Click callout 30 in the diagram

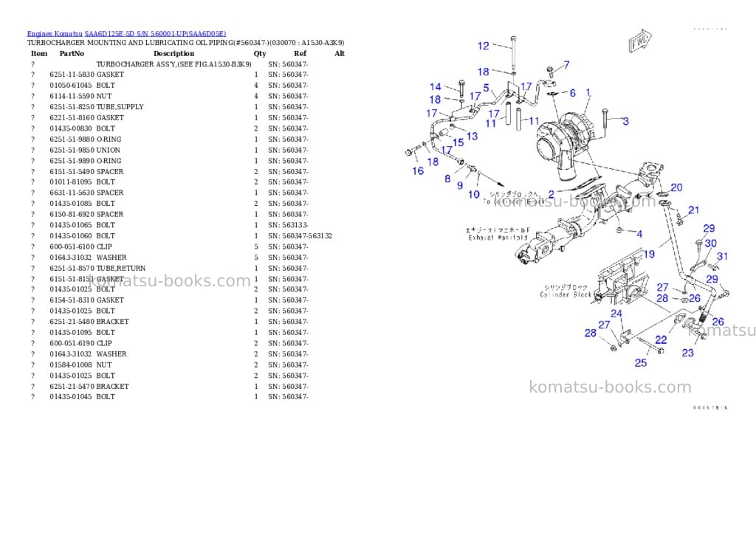tap(711, 244)
